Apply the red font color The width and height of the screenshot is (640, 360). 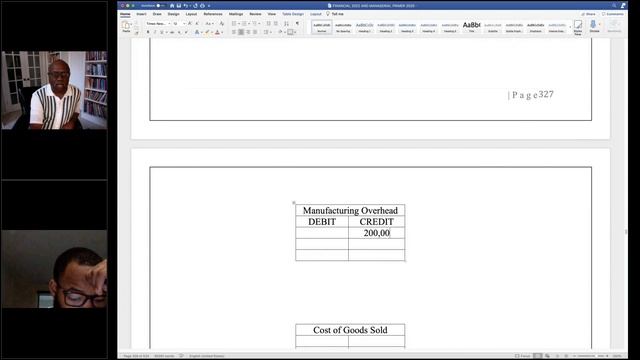coord(217,32)
